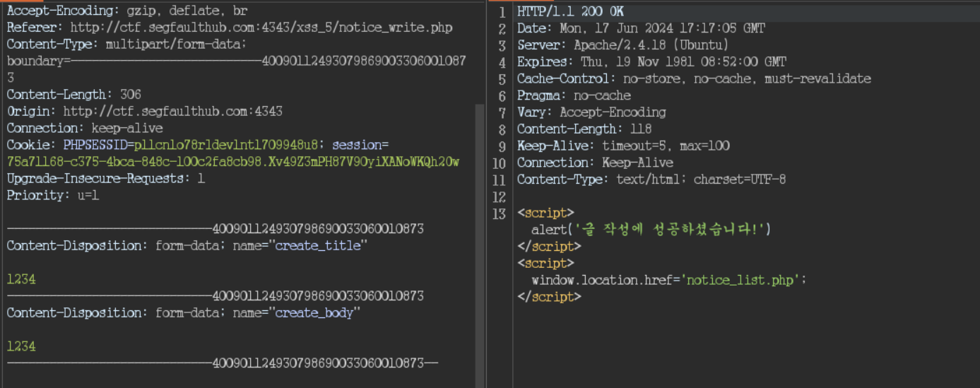Click line number 12 in the response gutter
Image resolution: width=980 pixels, height=388 pixels.
click(x=500, y=197)
